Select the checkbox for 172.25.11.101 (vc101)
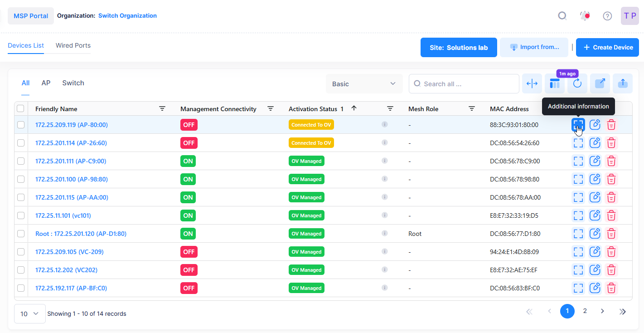The width and height of the screenshot is (644, 333). (21, 215)
